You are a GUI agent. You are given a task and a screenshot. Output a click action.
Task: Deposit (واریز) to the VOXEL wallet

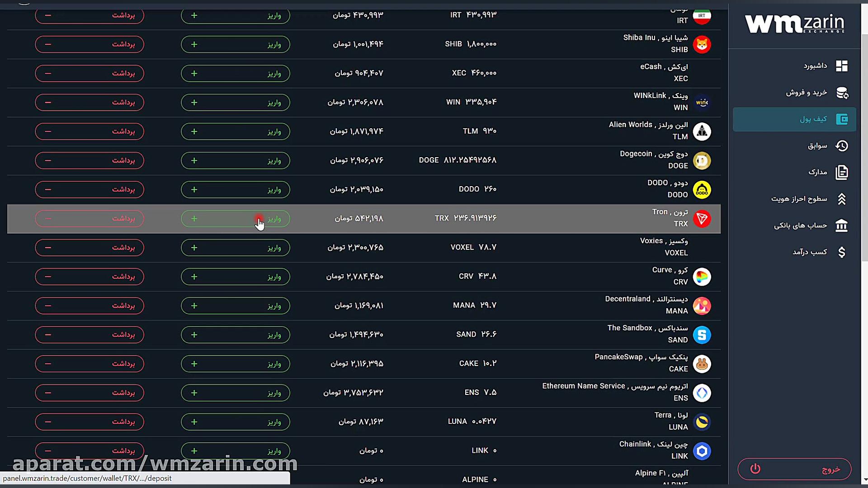[235, 248]
